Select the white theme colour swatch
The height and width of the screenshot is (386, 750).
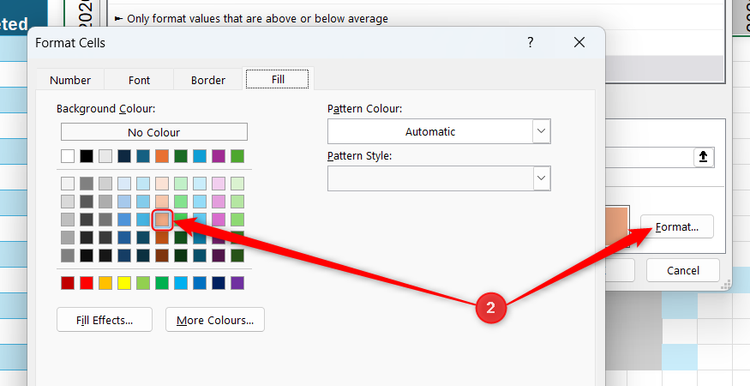click(x=68, y=156)
